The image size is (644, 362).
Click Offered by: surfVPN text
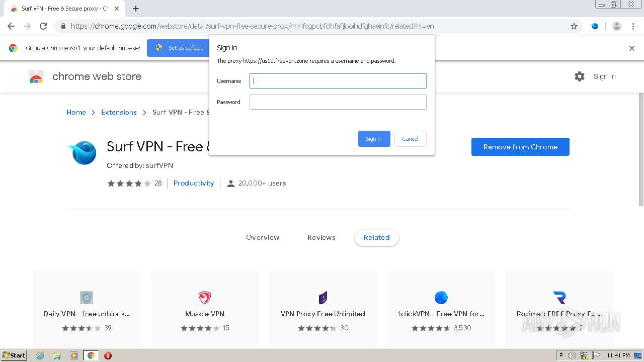pos(140,165)
